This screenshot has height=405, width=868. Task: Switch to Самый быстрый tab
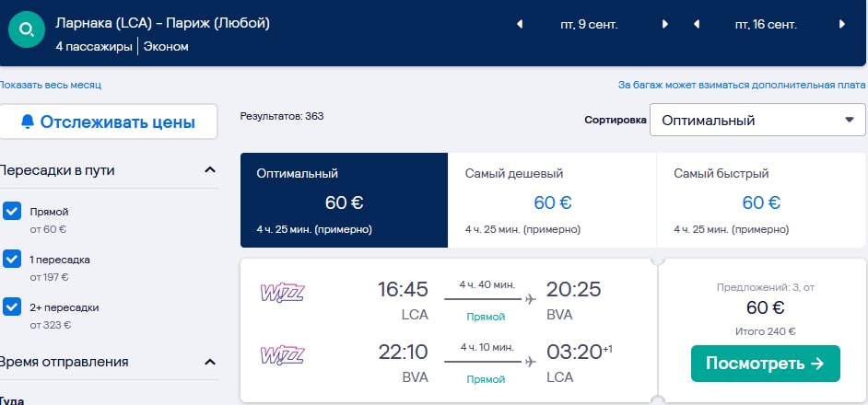pos(760,201)
